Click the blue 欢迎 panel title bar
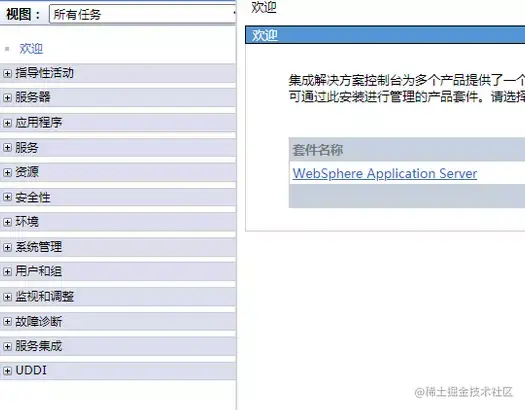 tap(385, 35)
